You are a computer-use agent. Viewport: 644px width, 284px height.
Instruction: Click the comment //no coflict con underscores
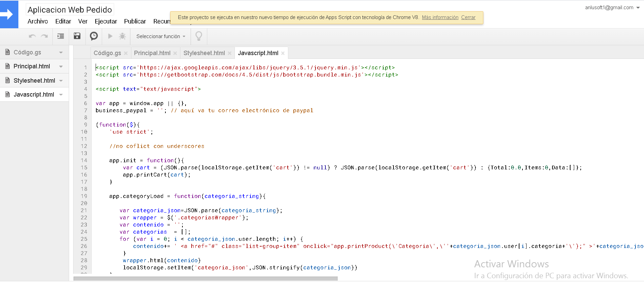click(x=157, y=146)
